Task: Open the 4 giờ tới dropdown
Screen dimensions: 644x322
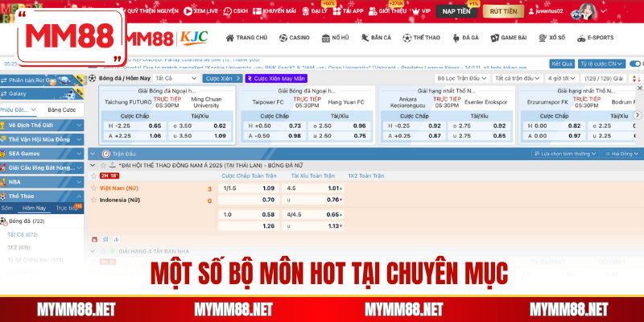Action: point(562,78)
